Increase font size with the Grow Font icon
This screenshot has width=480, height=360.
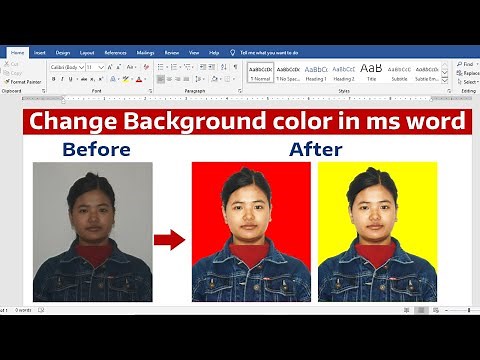tap(111, 67)
